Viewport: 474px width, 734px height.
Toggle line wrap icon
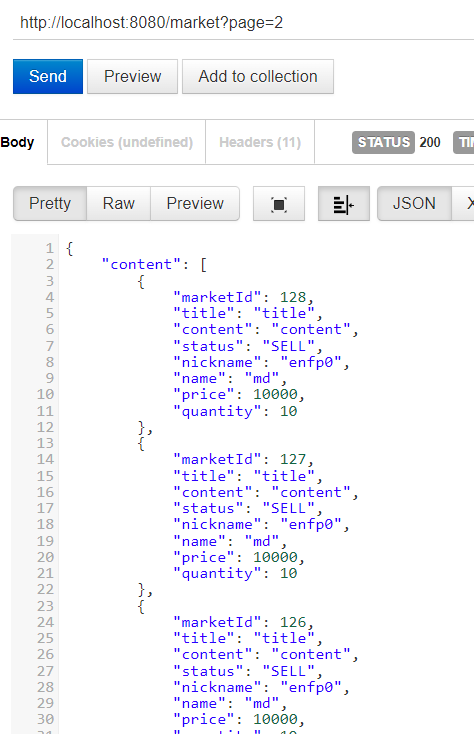[x=343, y=204]
